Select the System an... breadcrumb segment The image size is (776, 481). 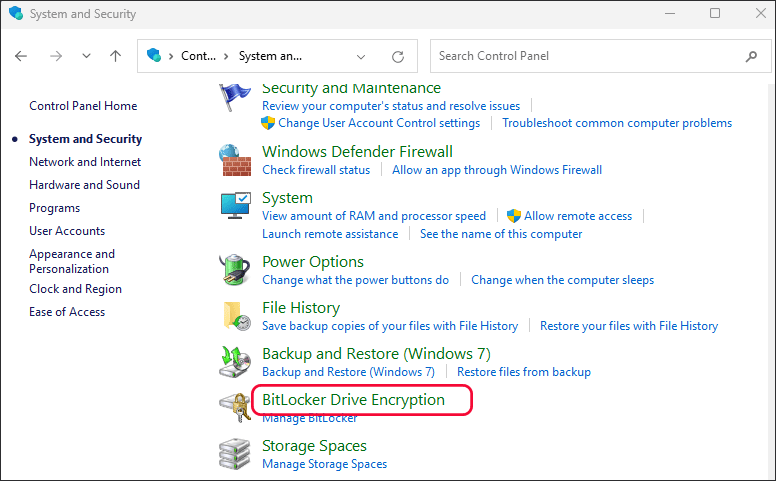pyautogui.click(x=270, y=56)
